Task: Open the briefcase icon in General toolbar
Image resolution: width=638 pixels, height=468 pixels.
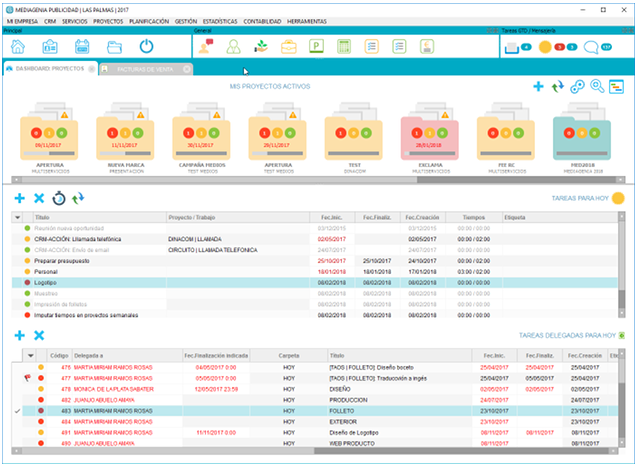Action: 289,47
